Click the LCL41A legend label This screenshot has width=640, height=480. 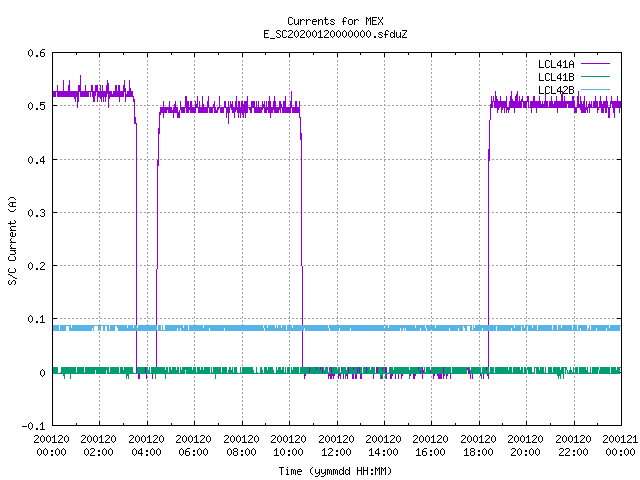556,64
